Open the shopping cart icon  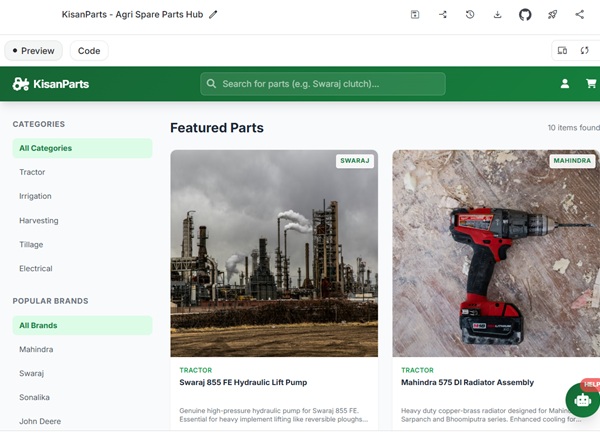pos(591,83)
